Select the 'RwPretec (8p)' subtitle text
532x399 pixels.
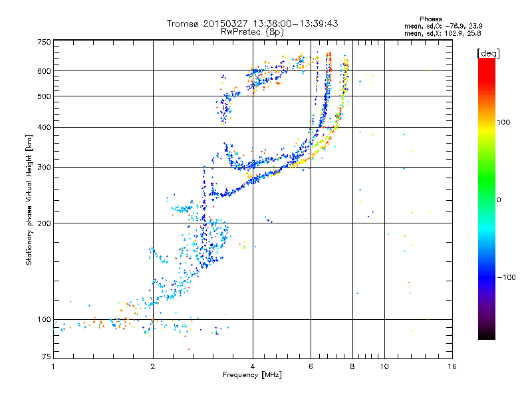click(252, 32)
